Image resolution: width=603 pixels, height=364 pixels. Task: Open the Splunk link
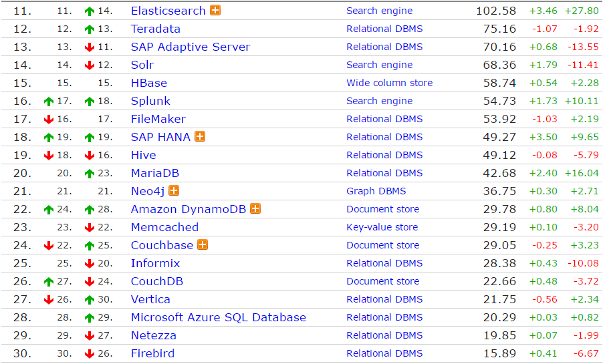[x=151, y=101]
